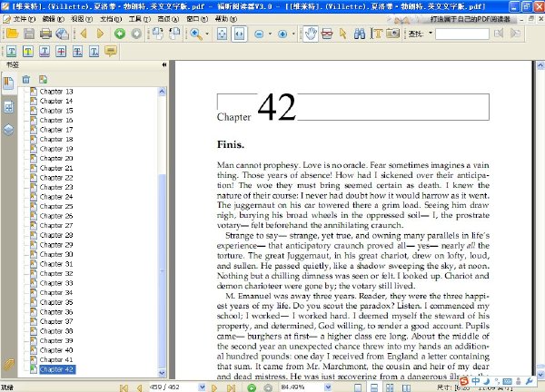Select the first text highlight markup tool
The image size is (545, 392).
[12, 52]
